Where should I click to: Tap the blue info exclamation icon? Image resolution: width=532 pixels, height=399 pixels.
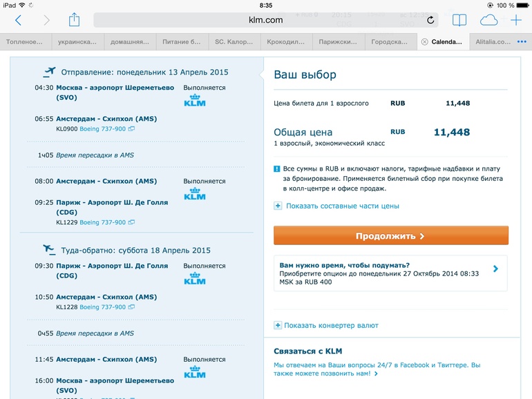tap(277, 169)
